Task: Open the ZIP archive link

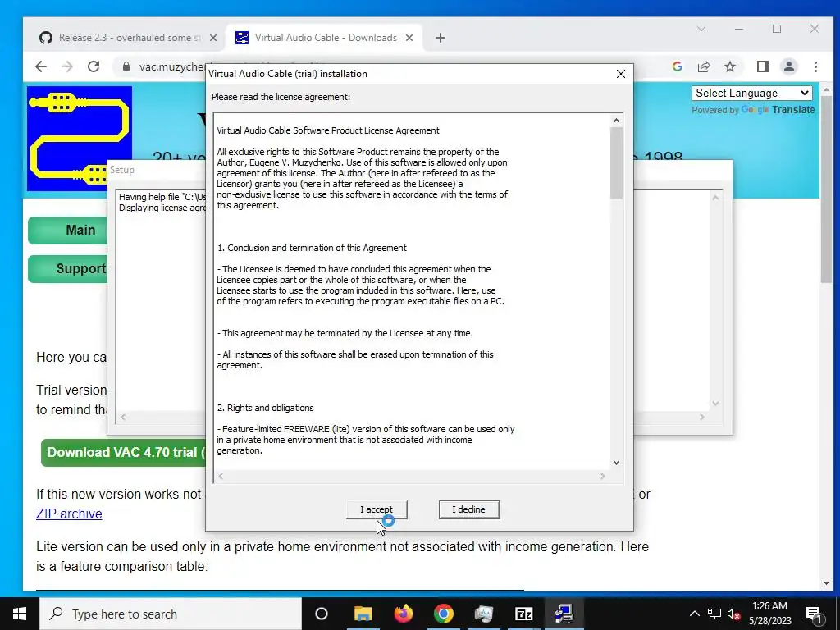Action: point(69,514)
